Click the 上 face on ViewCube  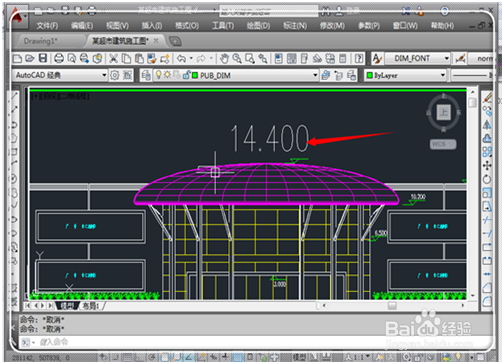coord(444,113)
